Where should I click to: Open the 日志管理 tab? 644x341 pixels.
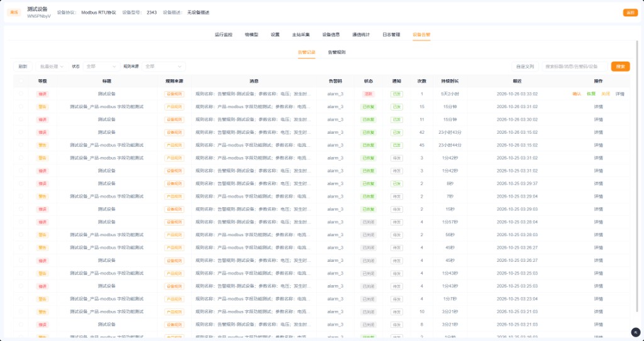click(x=391, y=35)
